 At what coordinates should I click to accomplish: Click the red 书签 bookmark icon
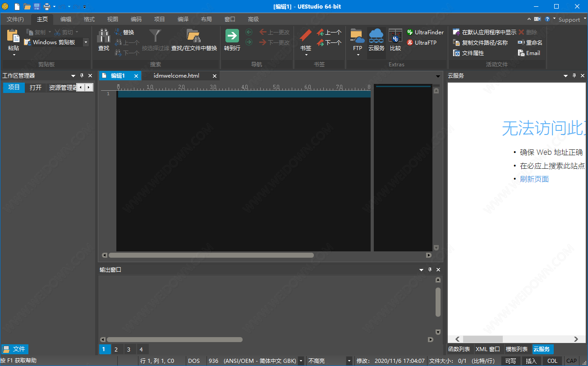[306, 36]
